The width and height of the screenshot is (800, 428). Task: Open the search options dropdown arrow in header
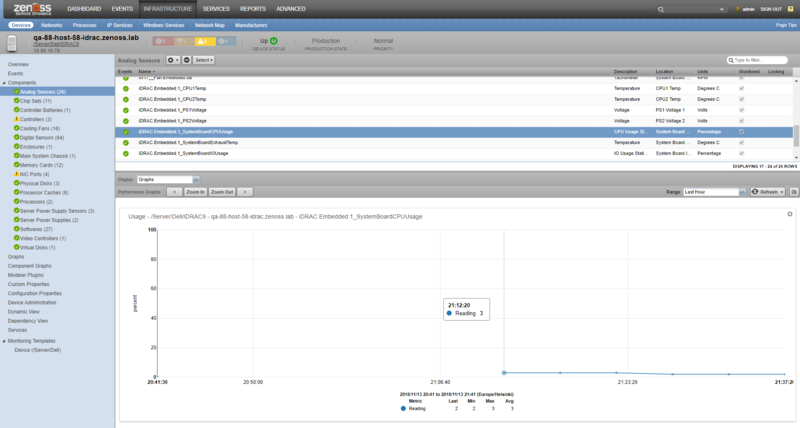point(721,9)
